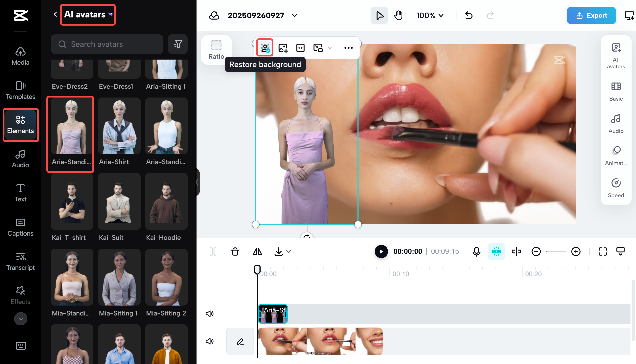Screen dimensions: 636x364
Task: Expand the download options chevron
Action: click(x=289, y=251)
